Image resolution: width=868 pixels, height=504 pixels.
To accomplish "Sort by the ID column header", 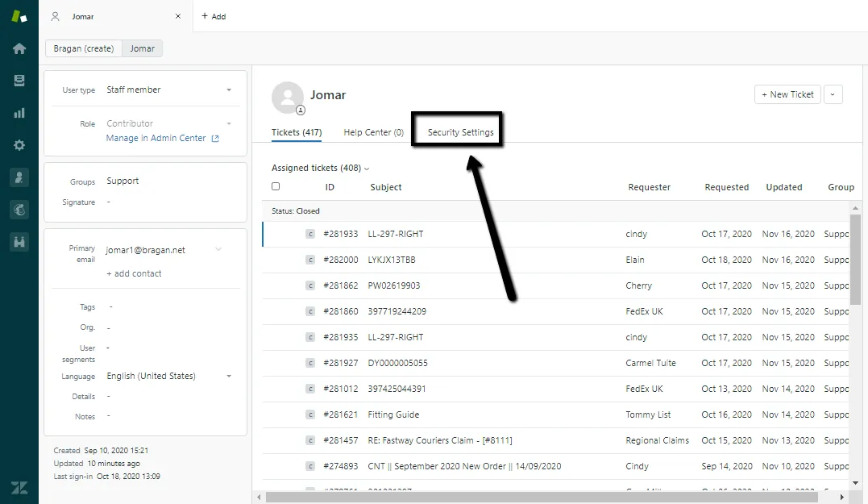I will [330, 187].
